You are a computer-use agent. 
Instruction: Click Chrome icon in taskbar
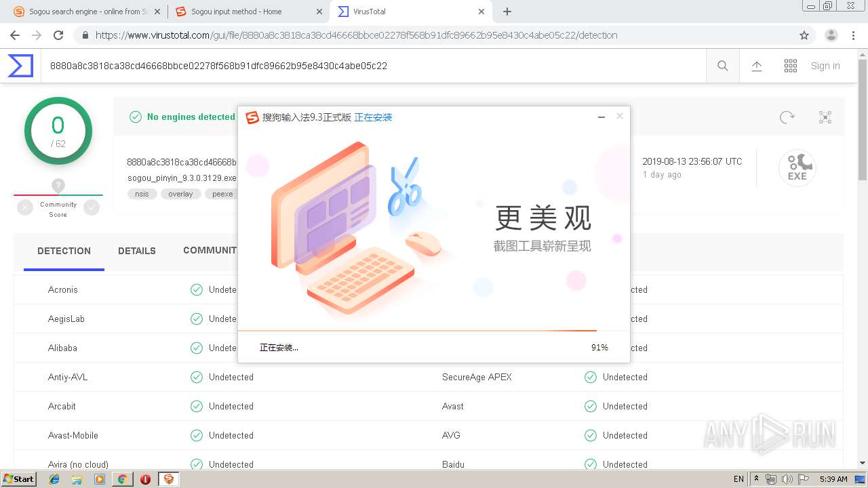point(122,479)
